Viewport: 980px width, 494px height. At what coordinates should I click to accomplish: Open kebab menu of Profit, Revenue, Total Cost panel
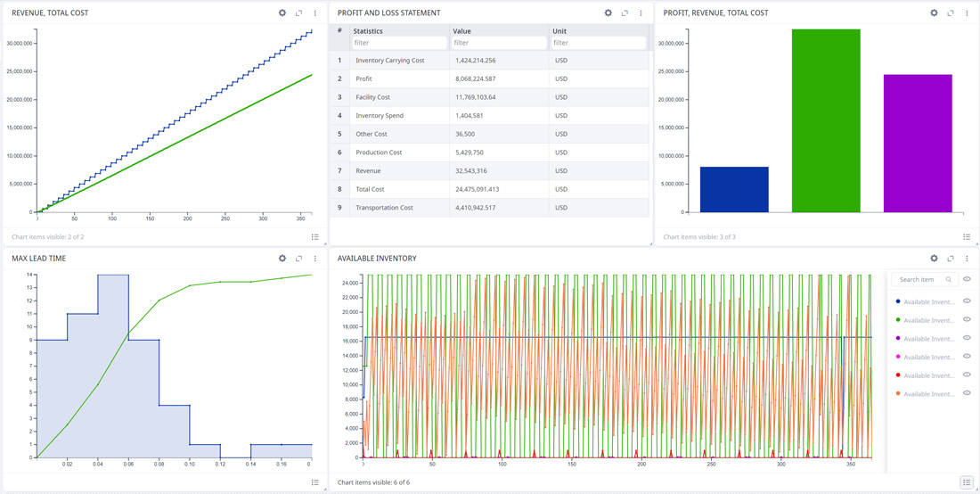click(x=967, y=12)
